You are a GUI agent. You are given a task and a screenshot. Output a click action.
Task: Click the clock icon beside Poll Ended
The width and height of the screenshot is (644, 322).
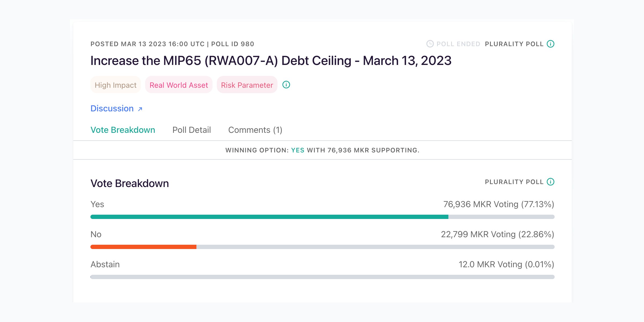point(430,44)
